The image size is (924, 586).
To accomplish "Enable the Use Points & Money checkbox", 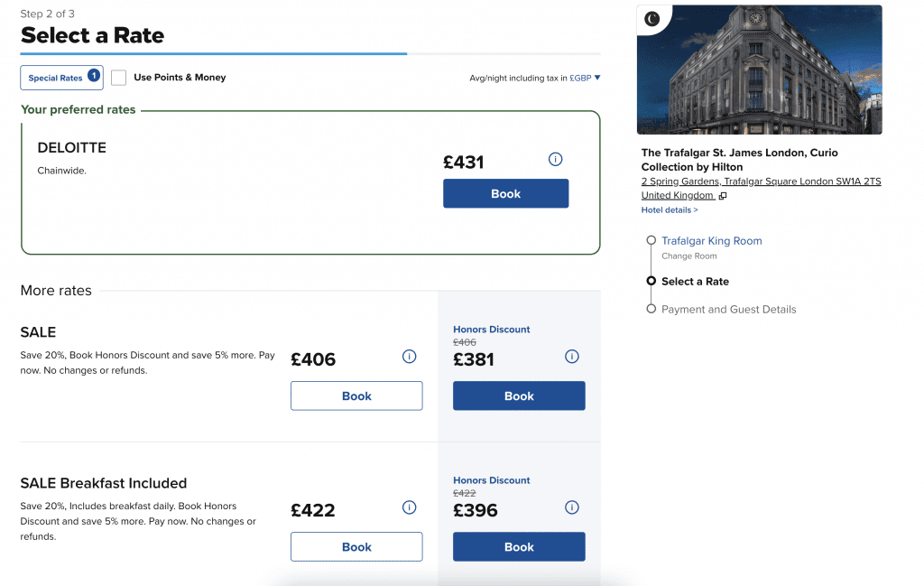I will click(118, 78).
